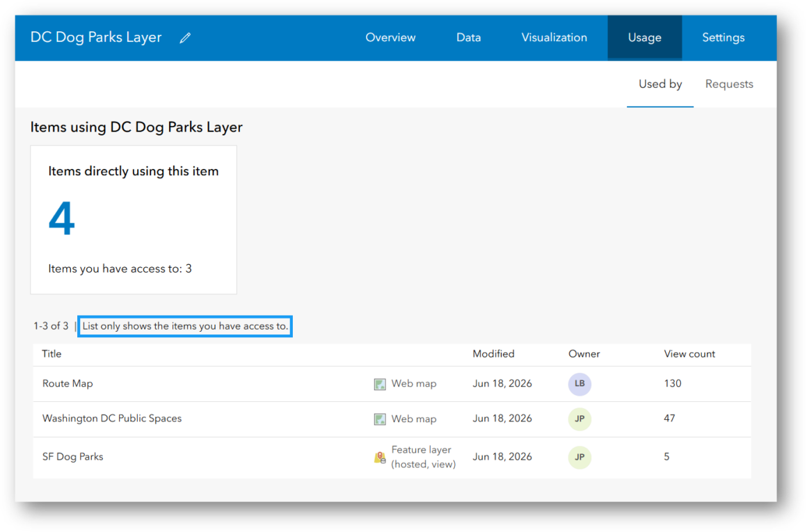Go to the Visualization tab

(x=554, y=38)
